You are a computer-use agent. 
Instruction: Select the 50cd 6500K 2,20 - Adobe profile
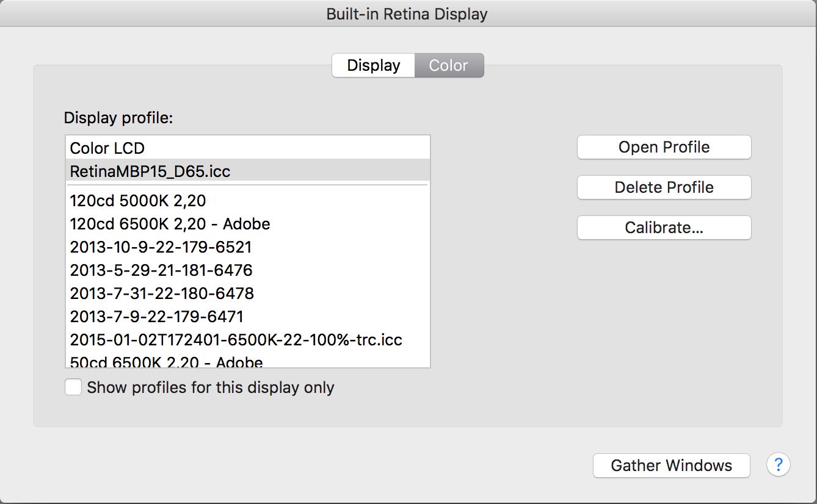click(166, 362)
